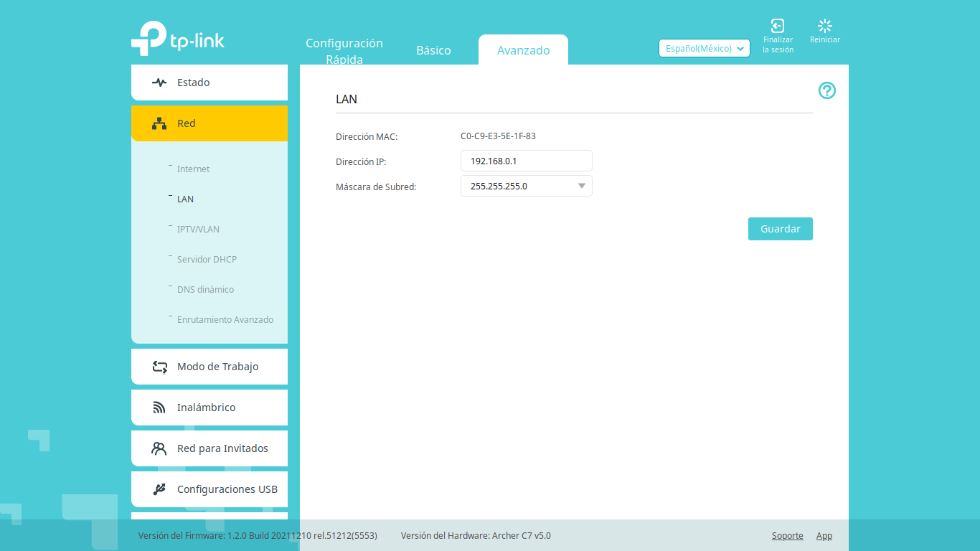The height and width of the screenshot is (551, 980).
Task: Click the Guardar button
Action: click(x=781, y=229)
